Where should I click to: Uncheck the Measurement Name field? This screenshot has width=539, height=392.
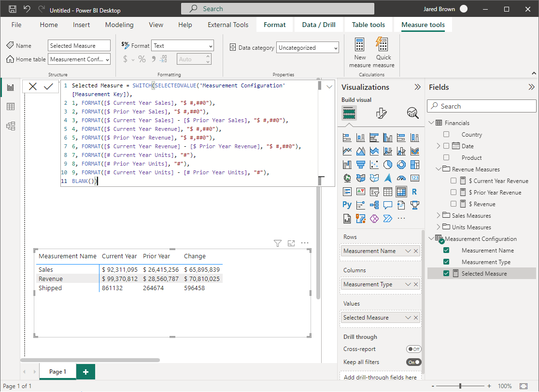tap(446, 251)
